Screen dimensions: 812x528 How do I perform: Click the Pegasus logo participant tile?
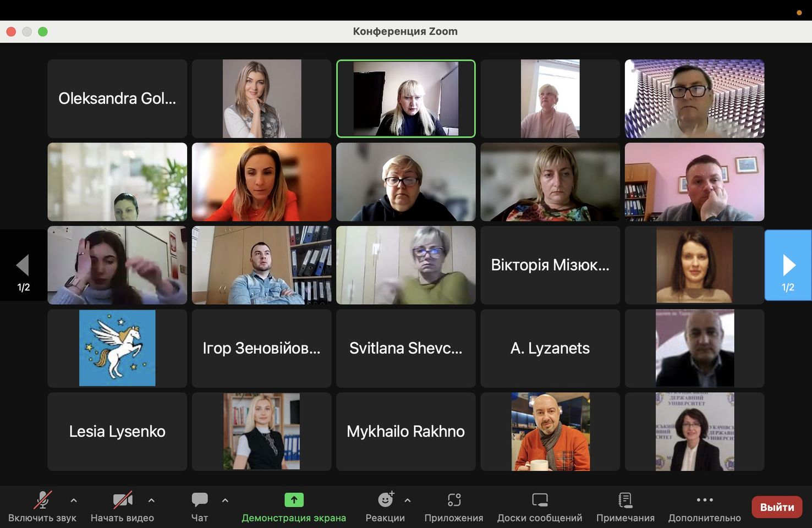tap(117, 348)
